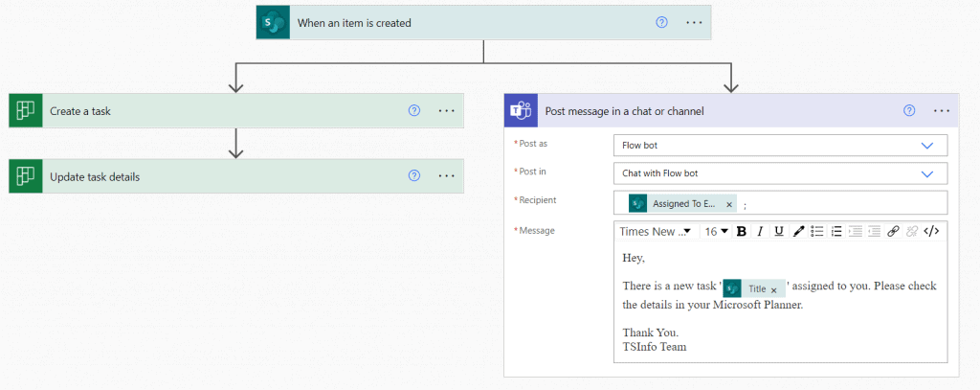980x390 pixels.
Task: Click the Title token in message body
Action: click(x=754, y=289)
